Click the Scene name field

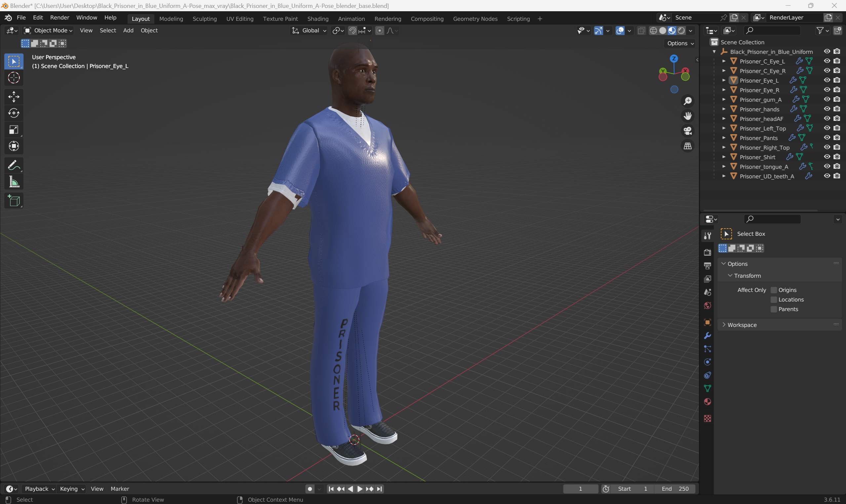[695, 18]
